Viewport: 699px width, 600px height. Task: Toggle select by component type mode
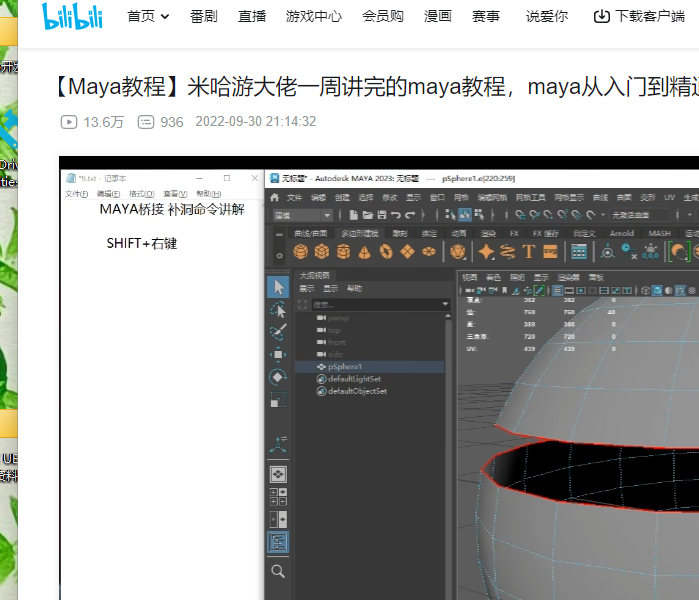[479, 215]
